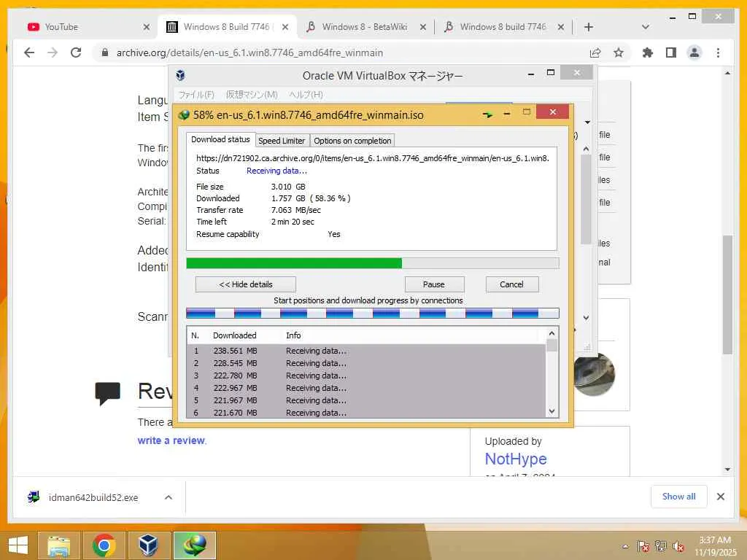The width and height of the screenshot is (747, 560).
Task: Close the Chrome downloads bar
Action: point(720,497)
